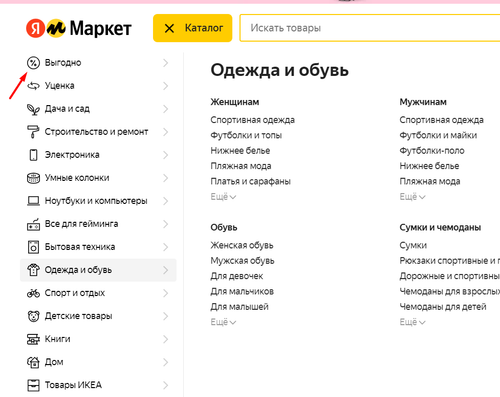Open Сумки link
The height and width of the screenshot is (397, 500).
coord(413,245)
